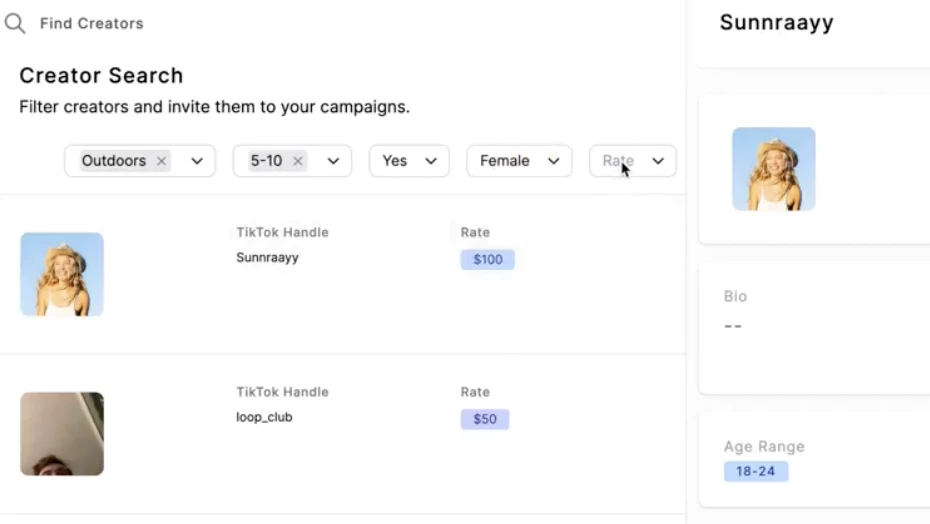Expand the 5-10 dropdown chevron
The width and height of the screenshot is (930, 524).
pos(333,161)
